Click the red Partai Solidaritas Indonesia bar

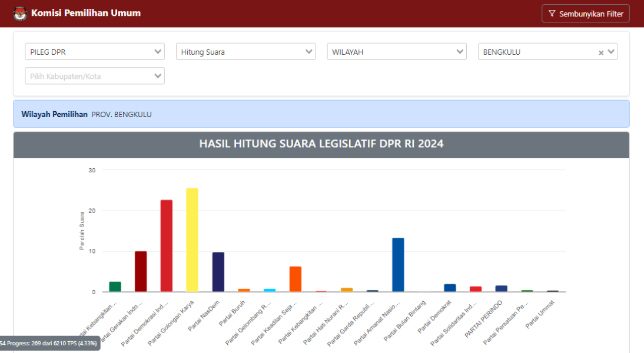pyautogui.click(x=476, y=289)
